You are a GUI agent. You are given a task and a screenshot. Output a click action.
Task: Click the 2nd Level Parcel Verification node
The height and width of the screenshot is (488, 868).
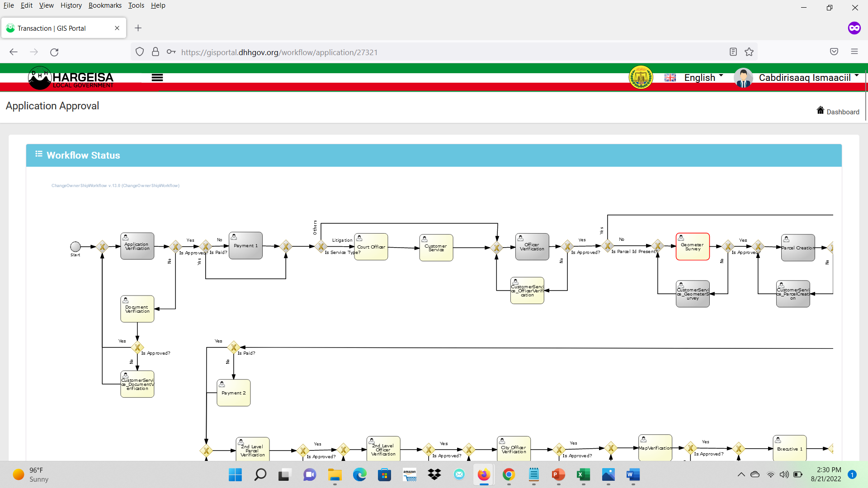(253, 449)
